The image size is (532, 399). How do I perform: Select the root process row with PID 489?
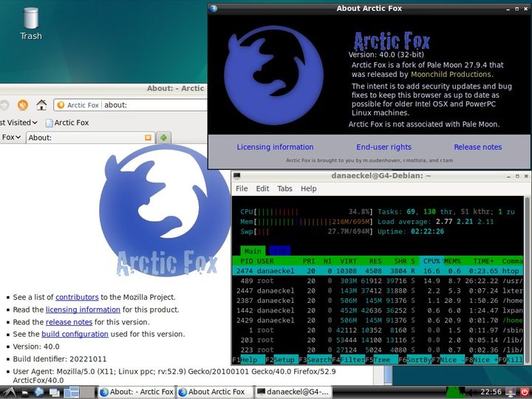pos(378,281)
